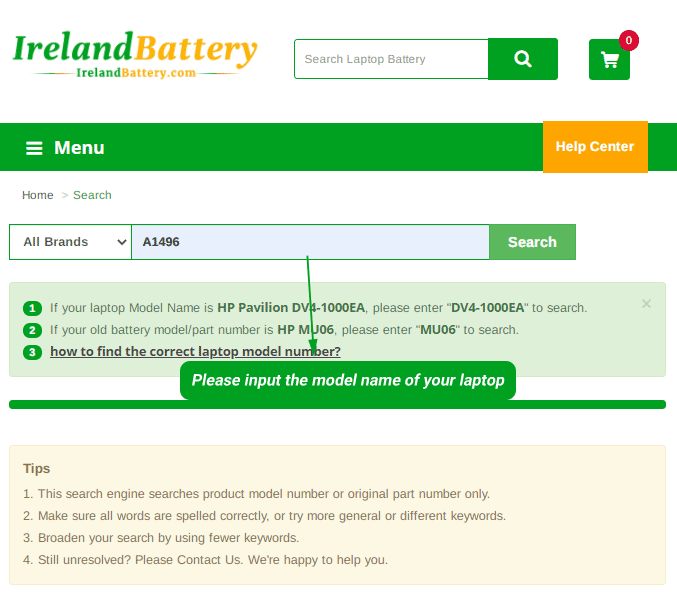
Task: Open the Help Center tab
Action: click(x=594, y=147)
